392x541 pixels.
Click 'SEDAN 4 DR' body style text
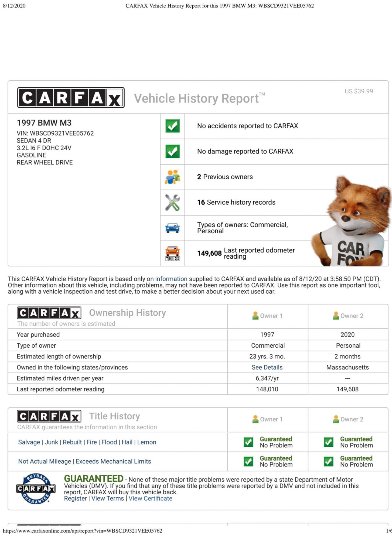pyautogui.click(x=34, y=141)
